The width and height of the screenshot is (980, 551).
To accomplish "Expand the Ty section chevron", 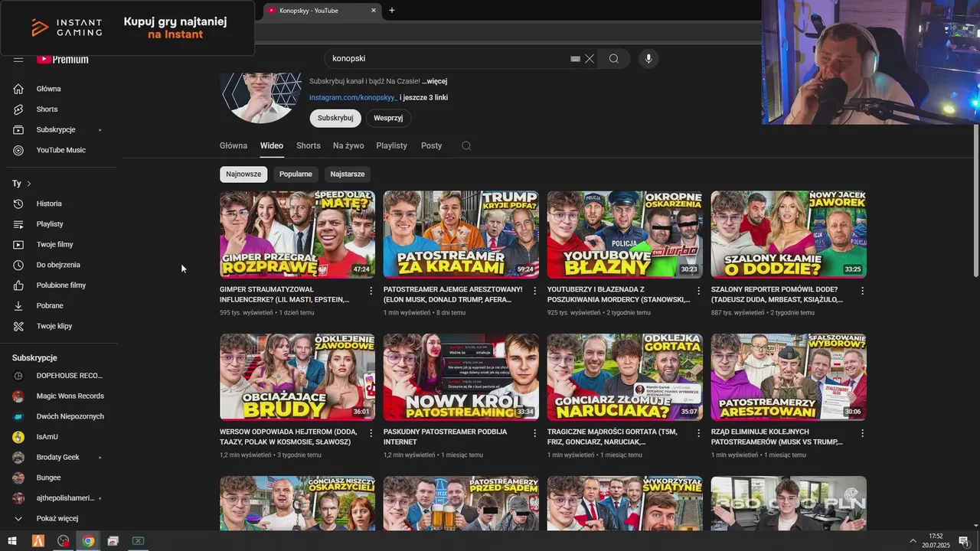I will 29,184.
